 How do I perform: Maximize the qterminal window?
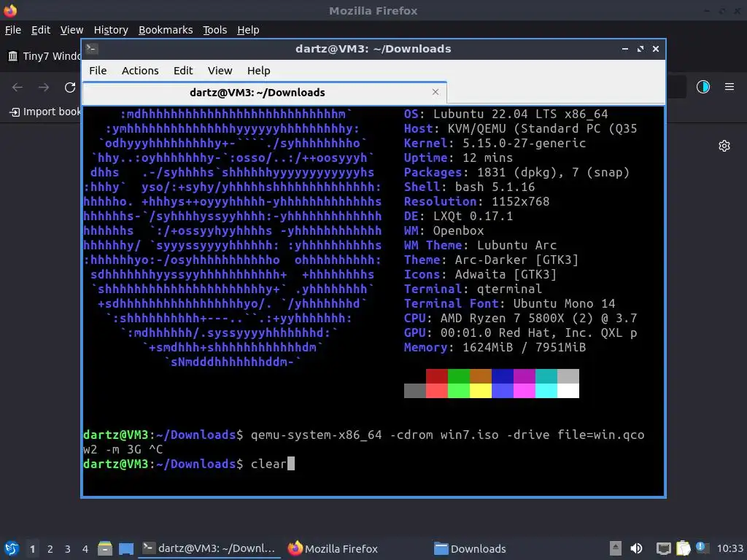click(x=640, y=49)
